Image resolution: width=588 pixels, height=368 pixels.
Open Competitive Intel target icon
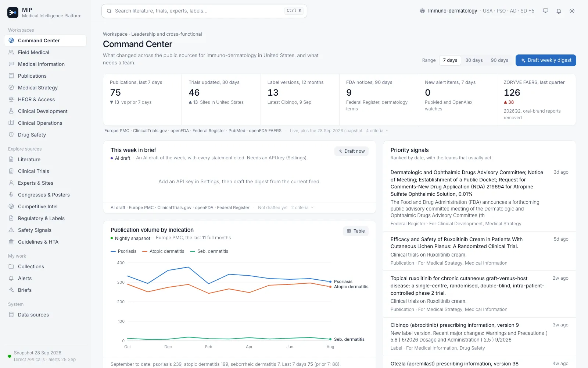[11, 206]
